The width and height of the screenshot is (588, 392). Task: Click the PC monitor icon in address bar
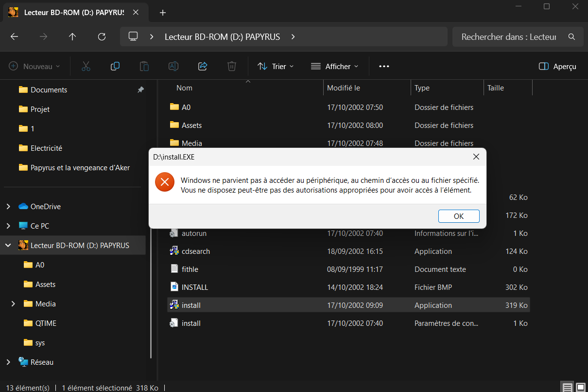click(x=133, y=36)
